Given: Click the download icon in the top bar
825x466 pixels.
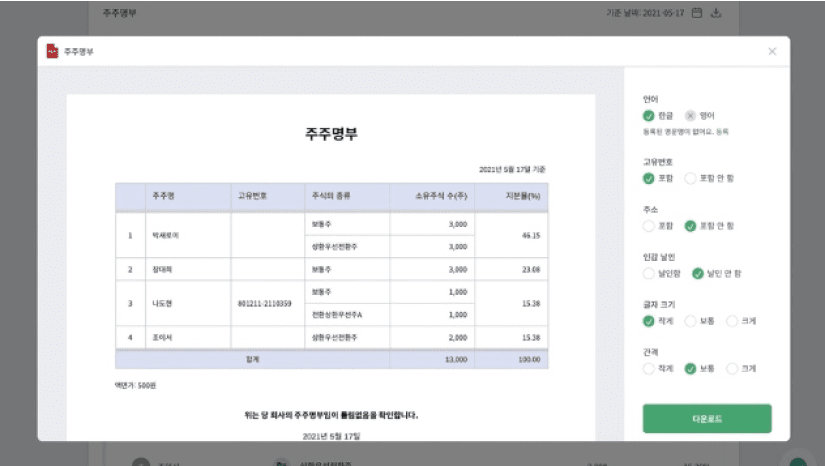Looking at the screenshot, I should click(716, 13).
